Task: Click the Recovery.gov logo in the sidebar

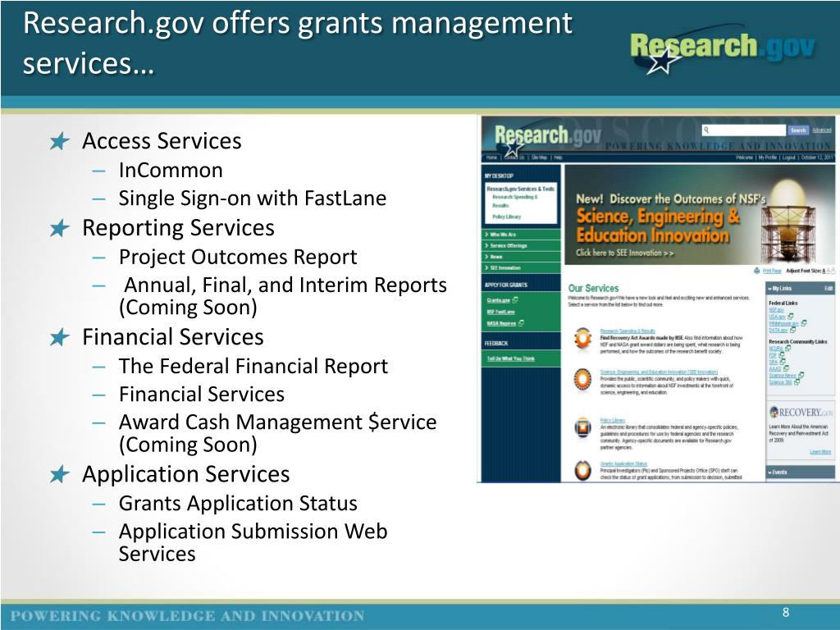Action: point(801,412)
